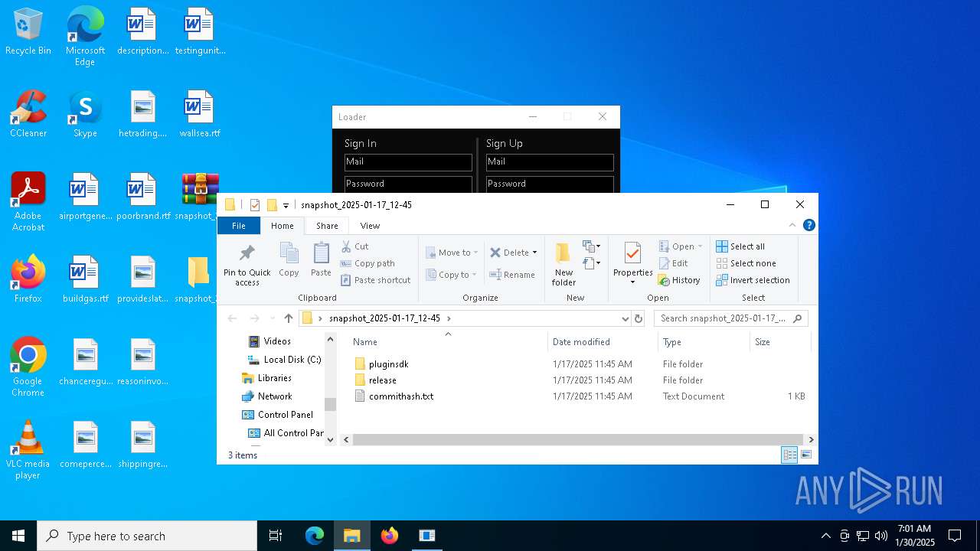
Task: Open Microsoft Edge from the taskbar
Action: coord(315,536)
